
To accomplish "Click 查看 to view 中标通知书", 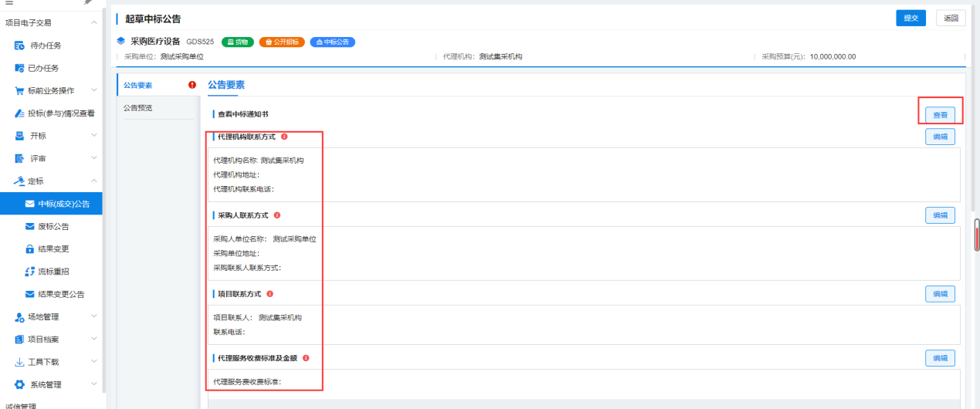I will click(x=940, y=115).
